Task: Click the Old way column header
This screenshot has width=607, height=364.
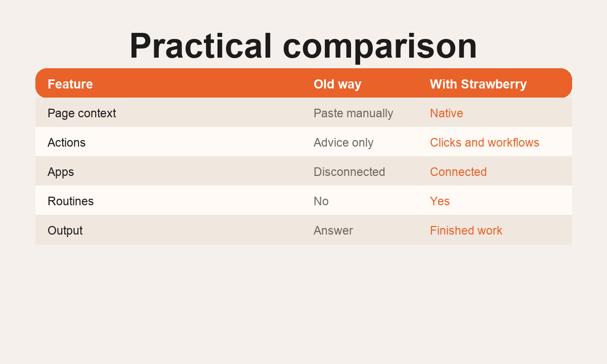Action: [x=337, y=84]
